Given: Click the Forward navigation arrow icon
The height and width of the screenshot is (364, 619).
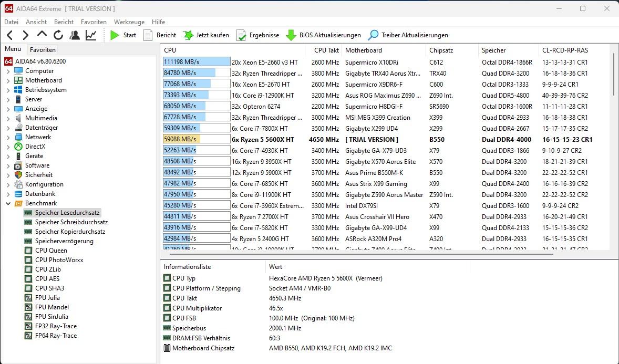Looking at the screenshot, I should pyautogui.click(x=26, y=35).
